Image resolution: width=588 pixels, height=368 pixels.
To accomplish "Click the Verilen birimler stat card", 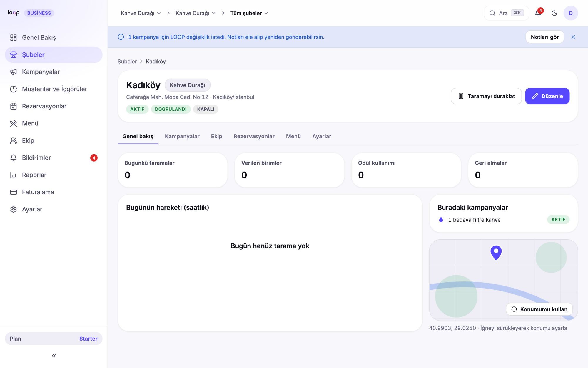I will point(289,170).
